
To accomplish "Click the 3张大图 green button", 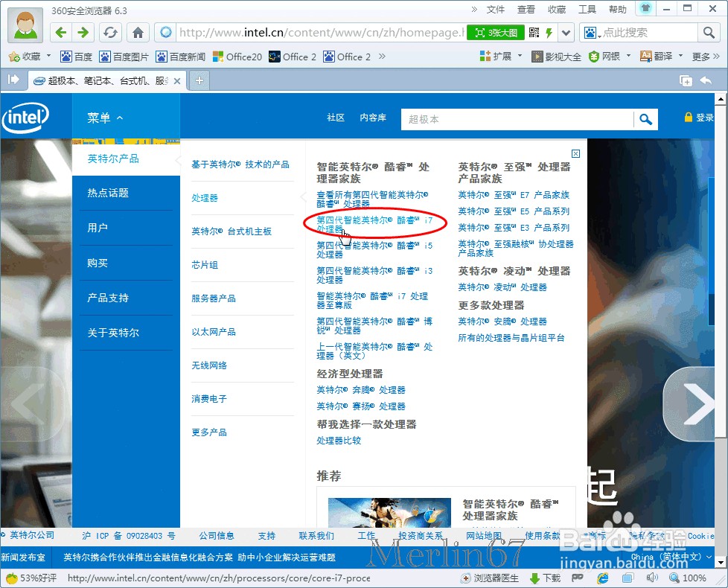I will [x=496, y=33].
